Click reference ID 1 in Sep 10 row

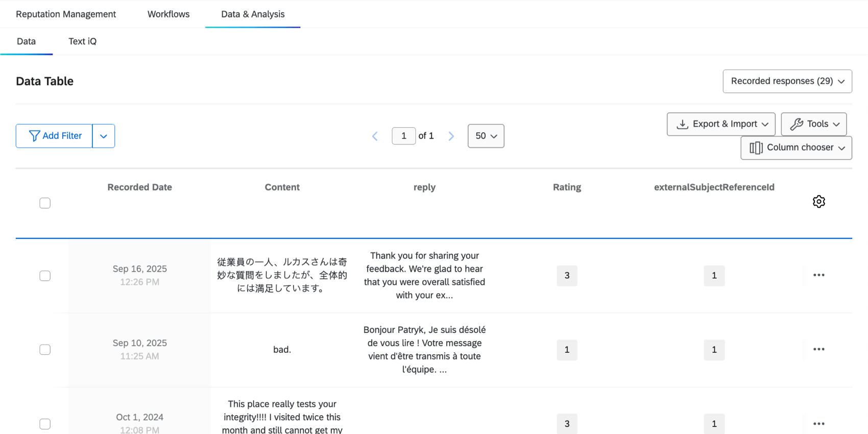pyautogui.click(x=714, y=350)
